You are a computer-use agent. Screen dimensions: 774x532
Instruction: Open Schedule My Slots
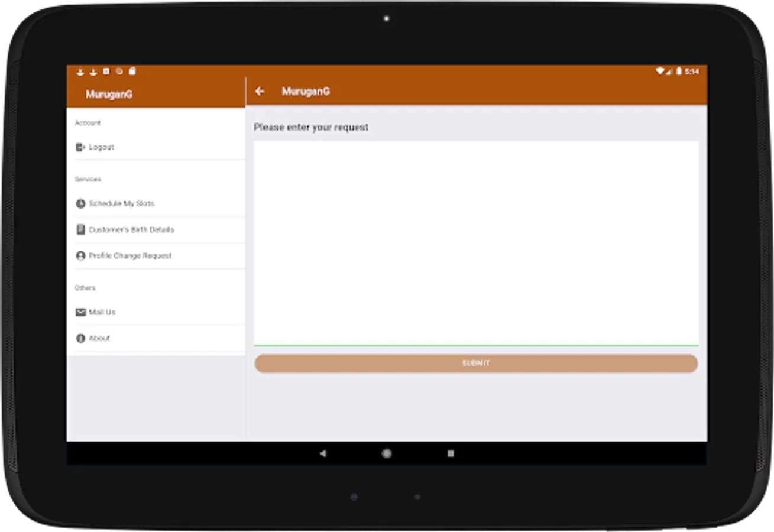(156, 203)
